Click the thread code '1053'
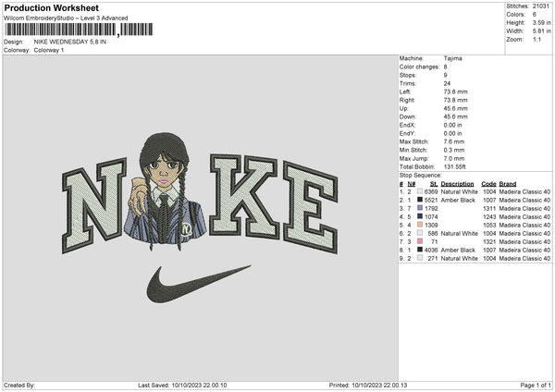Viewport: 555px width, 392px height. click(x=489, y=225)
